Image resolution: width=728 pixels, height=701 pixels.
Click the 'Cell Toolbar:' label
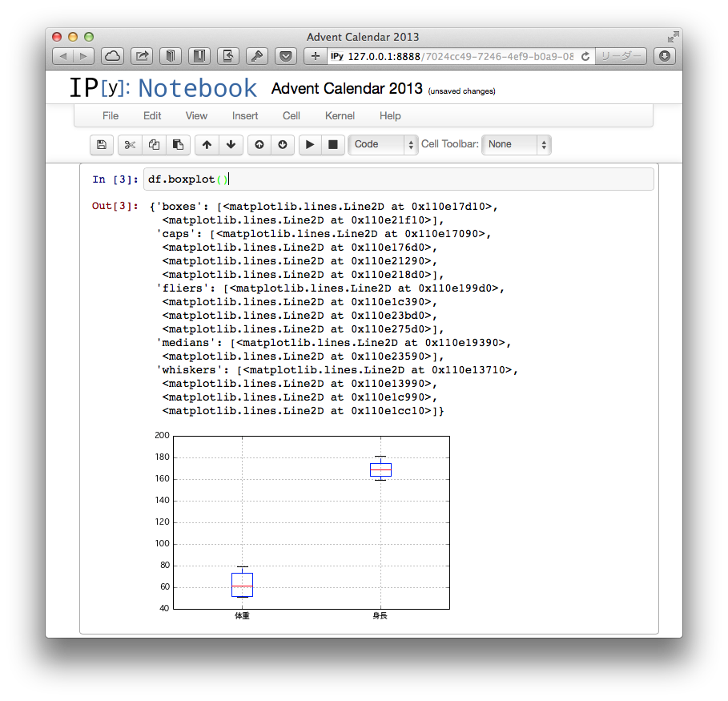pos(450,144)
